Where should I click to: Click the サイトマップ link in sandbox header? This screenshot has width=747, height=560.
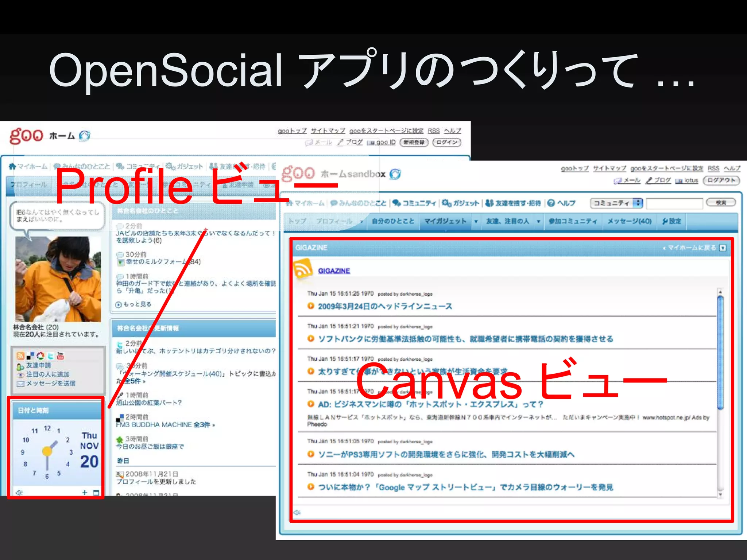tap(609, 168)
